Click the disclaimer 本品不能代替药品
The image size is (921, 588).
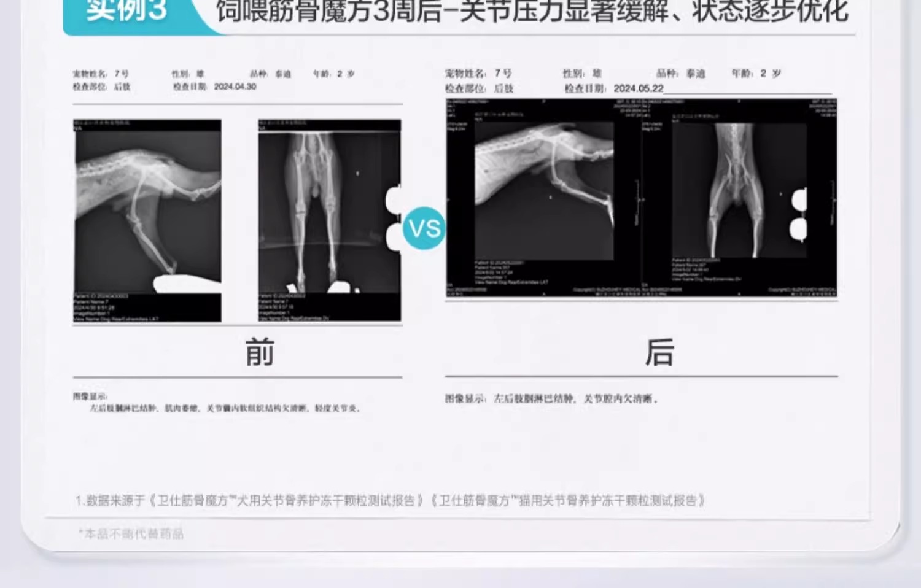click(x=132, y=534)
